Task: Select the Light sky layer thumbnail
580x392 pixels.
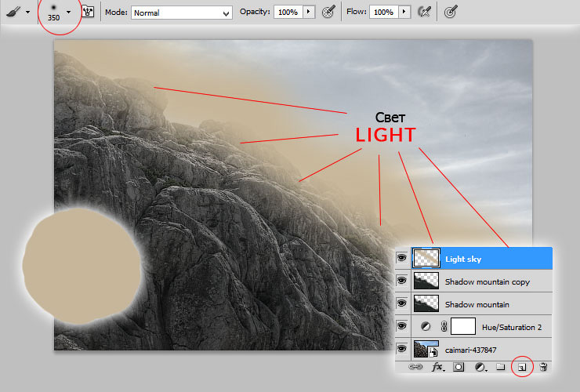Action: (426, 258)
